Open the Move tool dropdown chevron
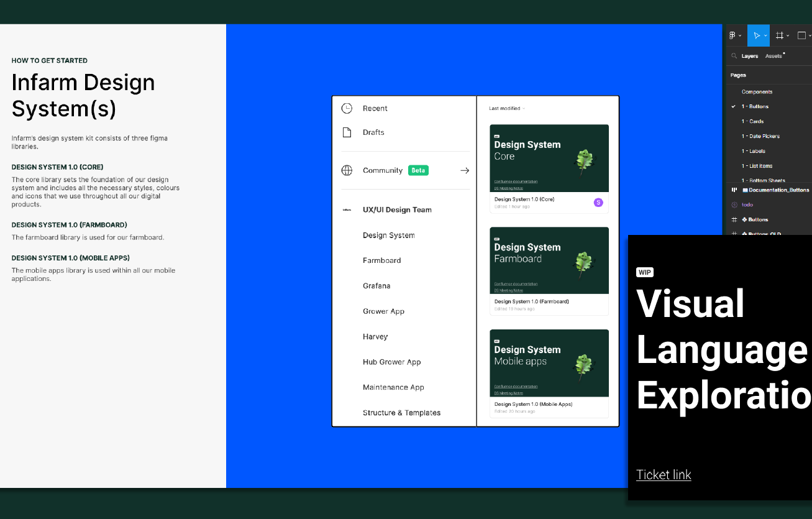Viewport: 812px width, 519px height. [765, 36]
